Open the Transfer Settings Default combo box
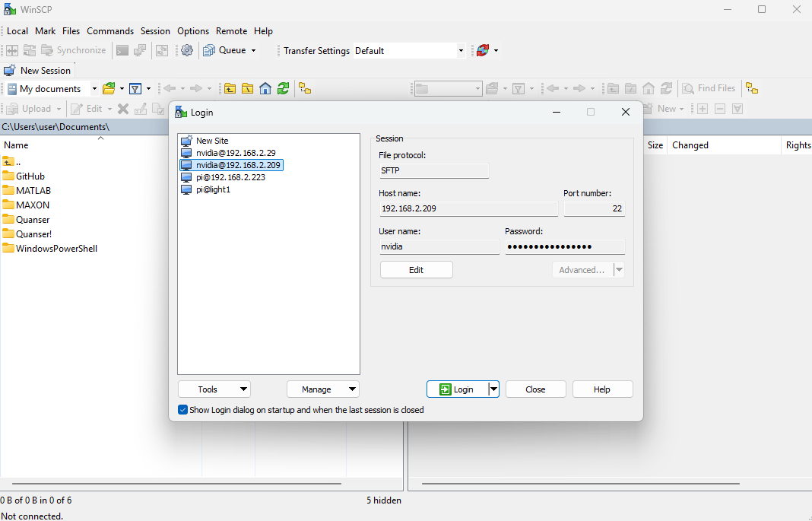812x521 pixels. click(409, 51)
